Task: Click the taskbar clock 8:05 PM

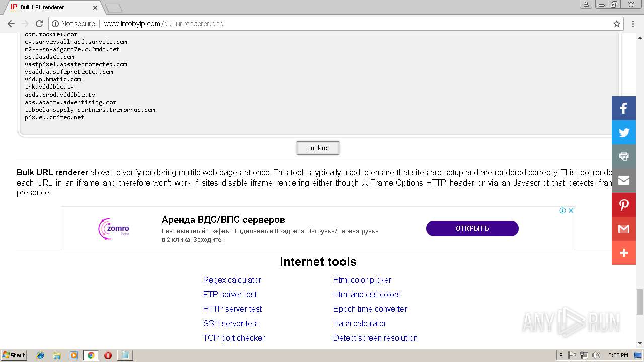Action: 618,355
